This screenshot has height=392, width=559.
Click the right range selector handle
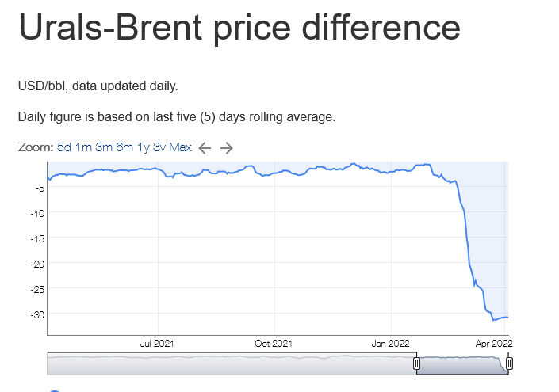(x=510, y=363)
